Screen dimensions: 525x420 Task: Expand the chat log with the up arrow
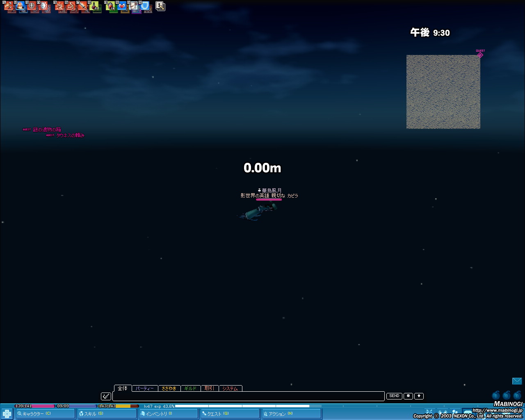(419, 396)
